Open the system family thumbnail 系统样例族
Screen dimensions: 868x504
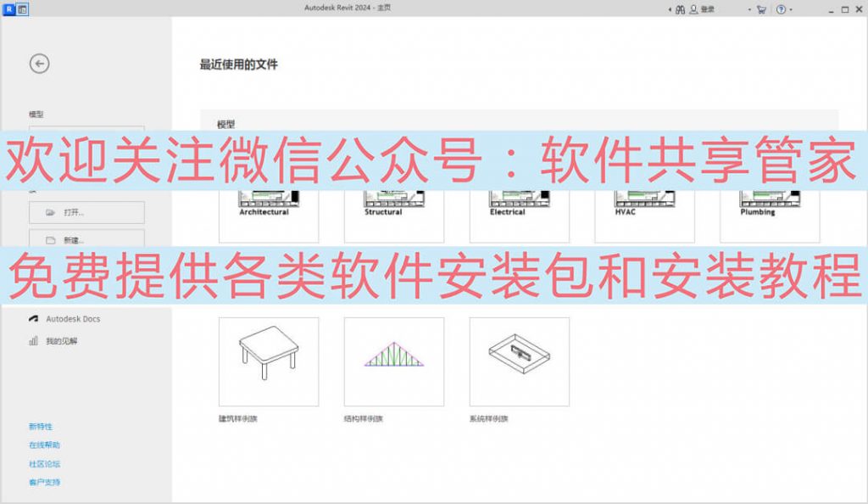coord(520,361)
